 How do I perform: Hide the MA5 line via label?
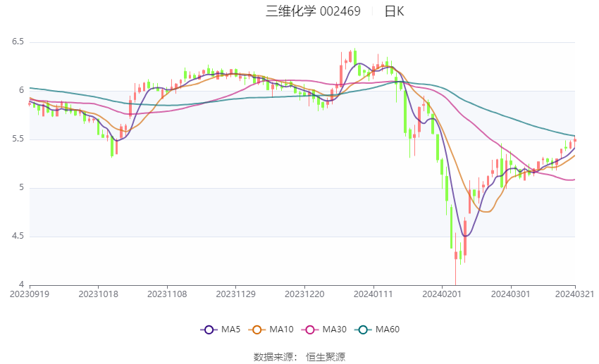(x=230, y=330)
